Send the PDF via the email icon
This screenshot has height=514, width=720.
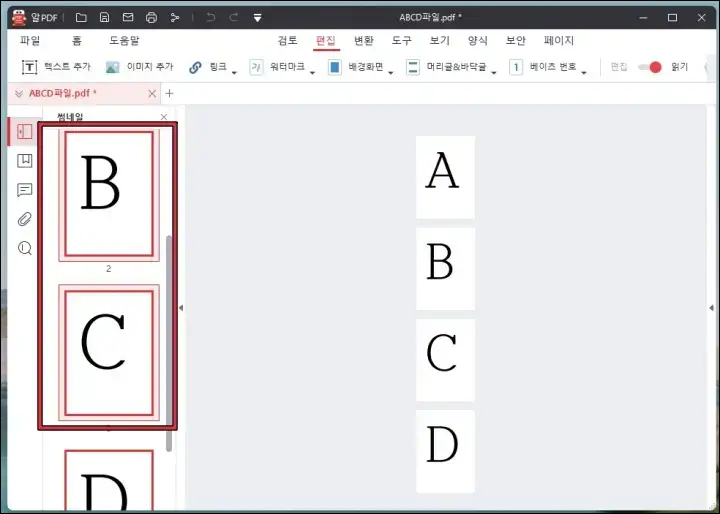click(128, 17)
